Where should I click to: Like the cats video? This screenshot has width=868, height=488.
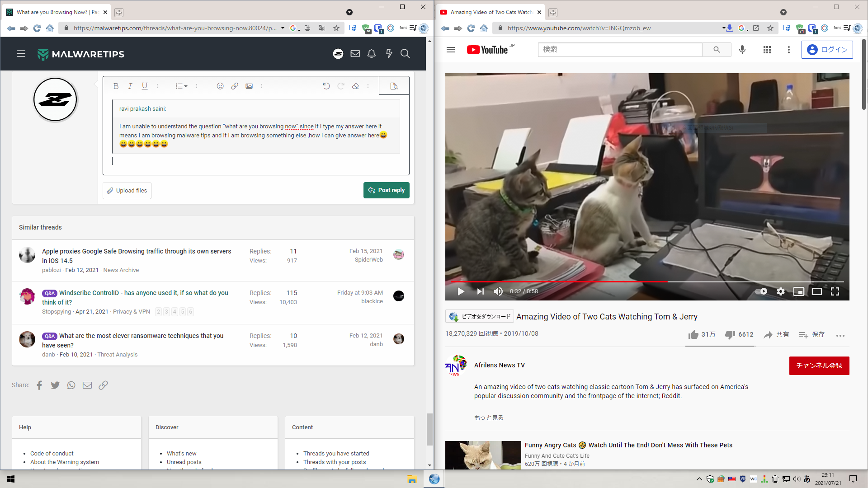[702, 334]
